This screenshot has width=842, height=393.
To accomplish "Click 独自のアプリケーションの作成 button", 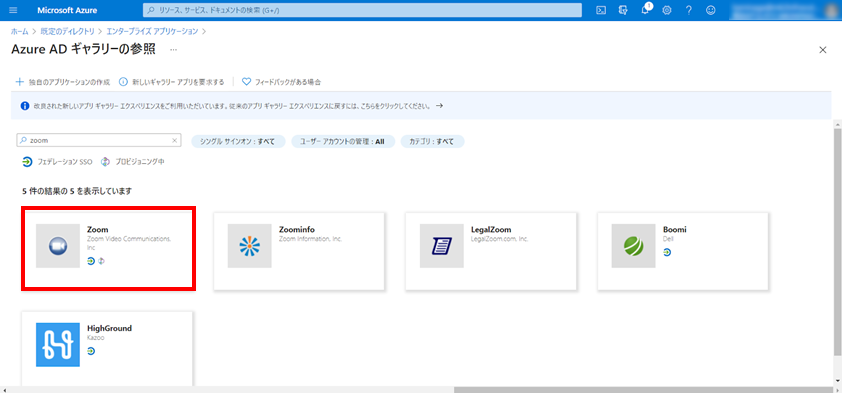I will [x=63, y=82].
